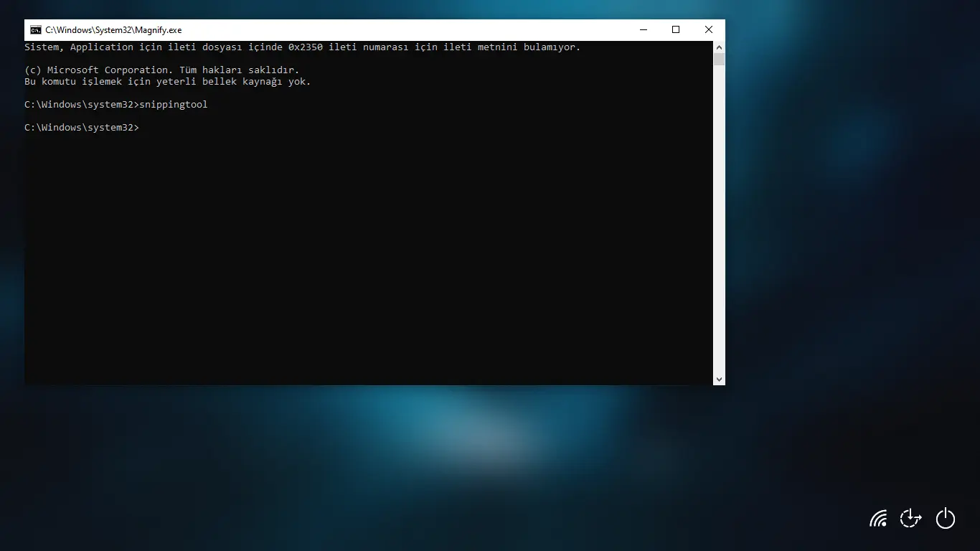Click the line 'Bu komutu işlemek için yeterli bellek kaynağı yok.'
980x551 pixels.
(168, 82)
